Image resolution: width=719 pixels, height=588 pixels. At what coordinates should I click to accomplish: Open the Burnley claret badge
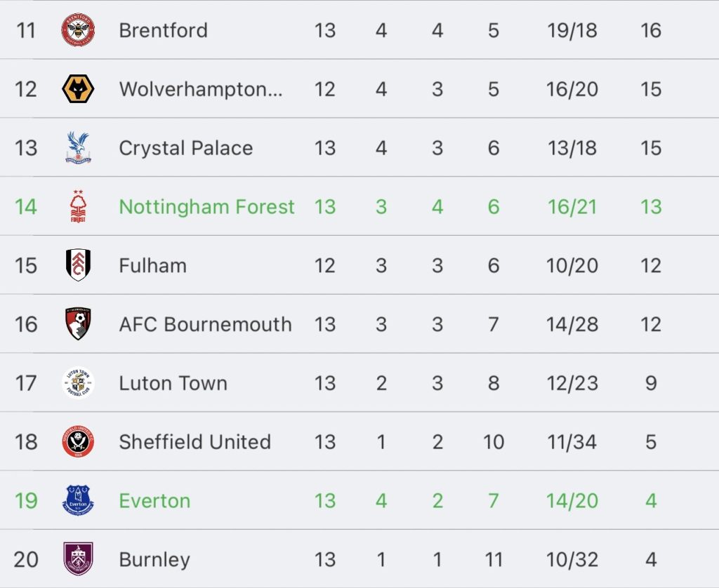(78, 559)
